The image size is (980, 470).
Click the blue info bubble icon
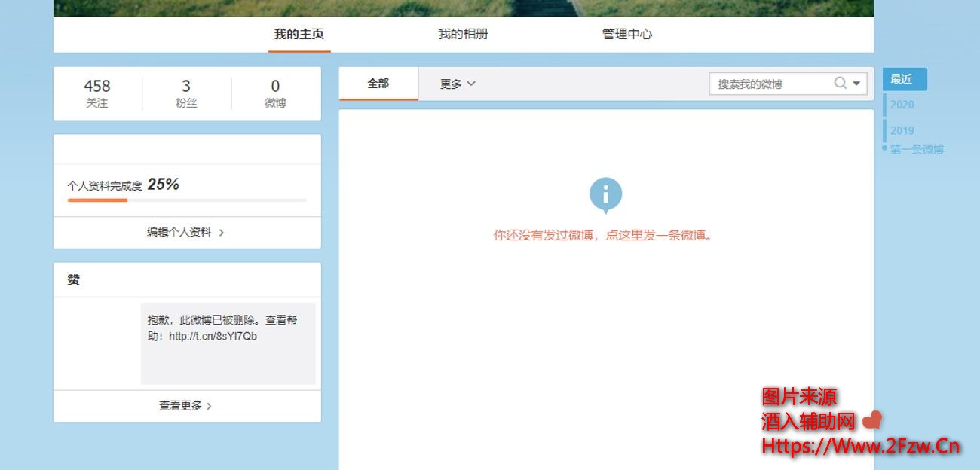pos(605,195)
